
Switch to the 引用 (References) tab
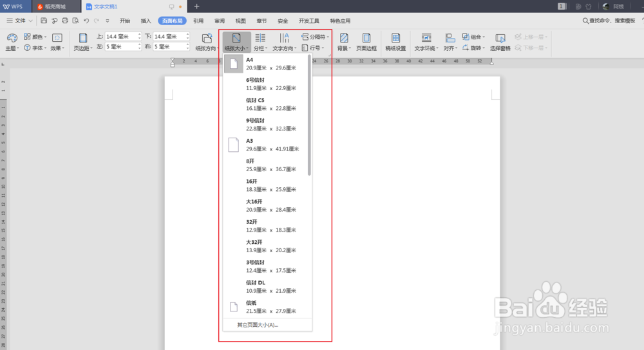pyautogui.click(x=198, y=21)
